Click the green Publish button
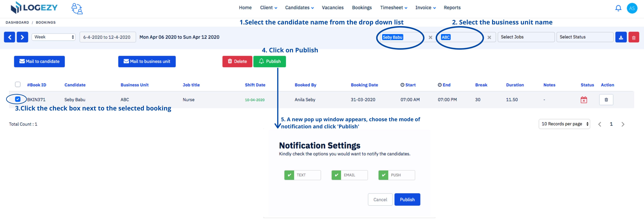Screen dimensions: 644x220 (x=270, y=61)
